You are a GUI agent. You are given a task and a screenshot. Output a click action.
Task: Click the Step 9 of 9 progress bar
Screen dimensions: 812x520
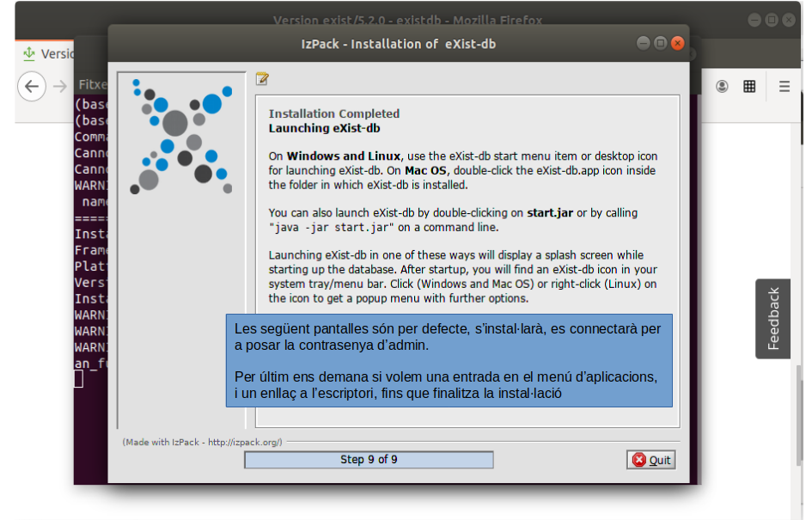369,459
